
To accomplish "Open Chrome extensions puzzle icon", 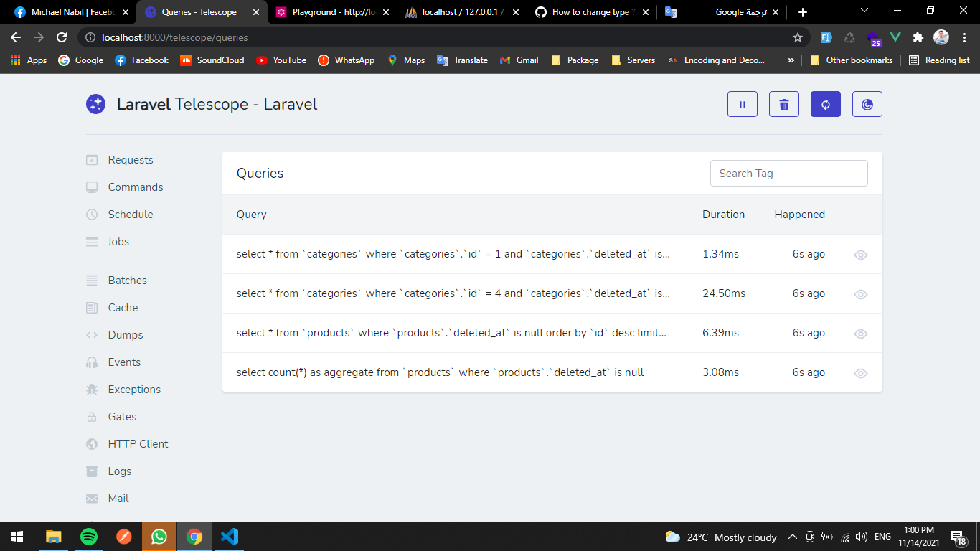I will point(918,37).
